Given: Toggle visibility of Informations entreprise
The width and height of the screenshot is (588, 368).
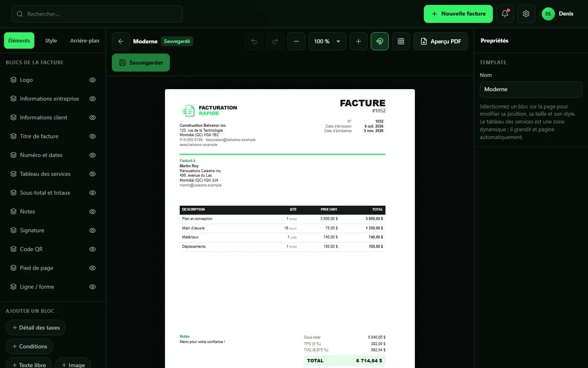Looking at the screenshot, I should 92,99.
